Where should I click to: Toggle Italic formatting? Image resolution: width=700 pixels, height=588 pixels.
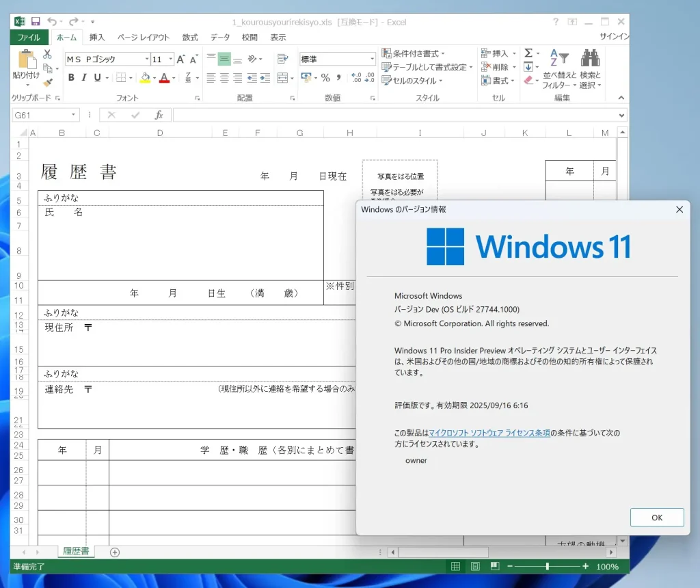tap(84, 78)
